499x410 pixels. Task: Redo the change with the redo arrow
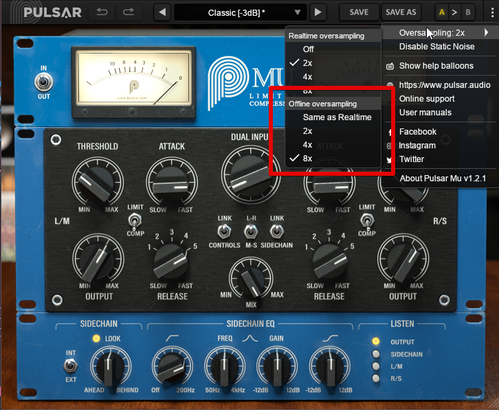128,12
